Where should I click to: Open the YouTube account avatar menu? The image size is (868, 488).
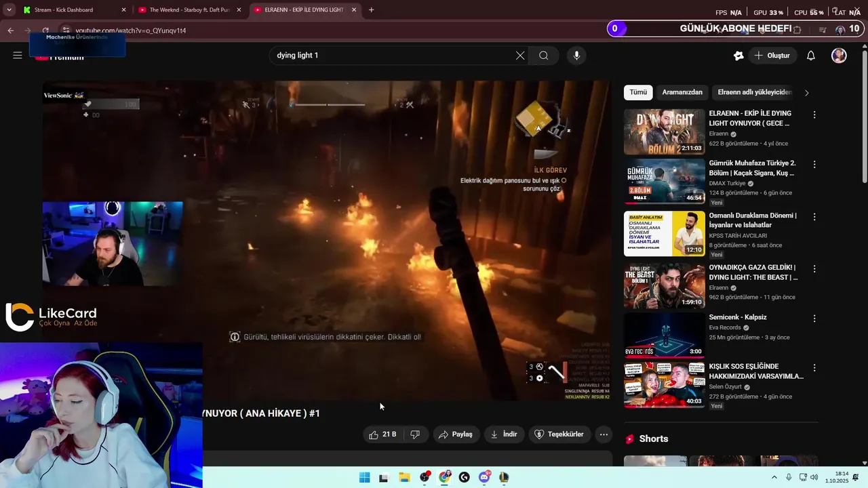pos(839,56)
